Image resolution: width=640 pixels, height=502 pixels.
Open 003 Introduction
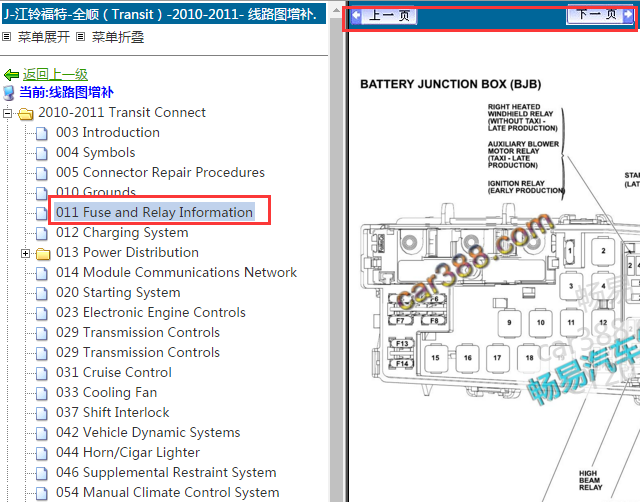click(x=108, y=133)
